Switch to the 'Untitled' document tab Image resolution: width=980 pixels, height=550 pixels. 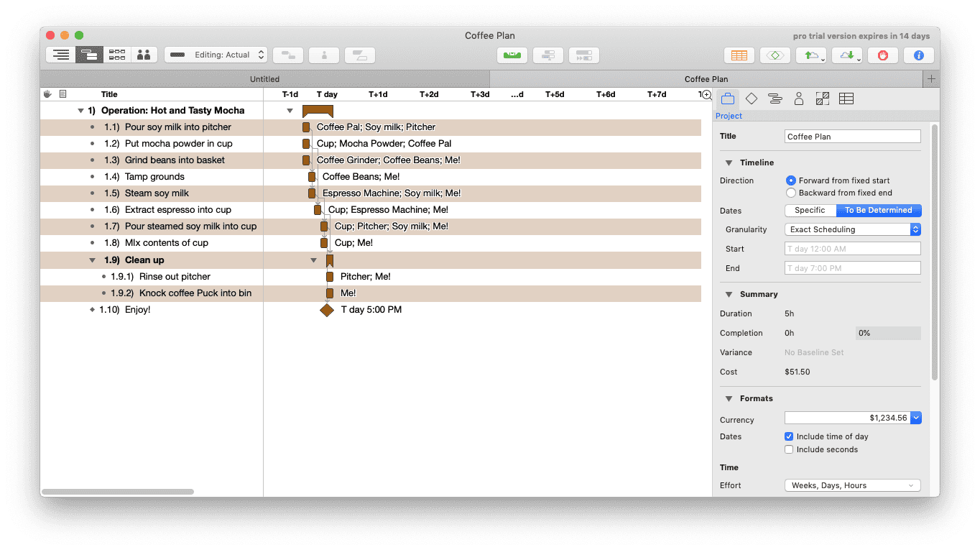tap(264, 79)
